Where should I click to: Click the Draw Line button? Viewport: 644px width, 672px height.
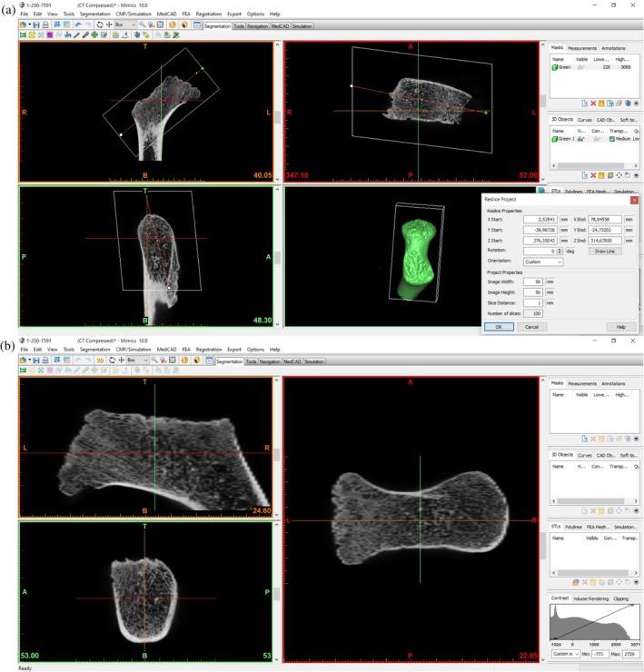tap(609, 251)
